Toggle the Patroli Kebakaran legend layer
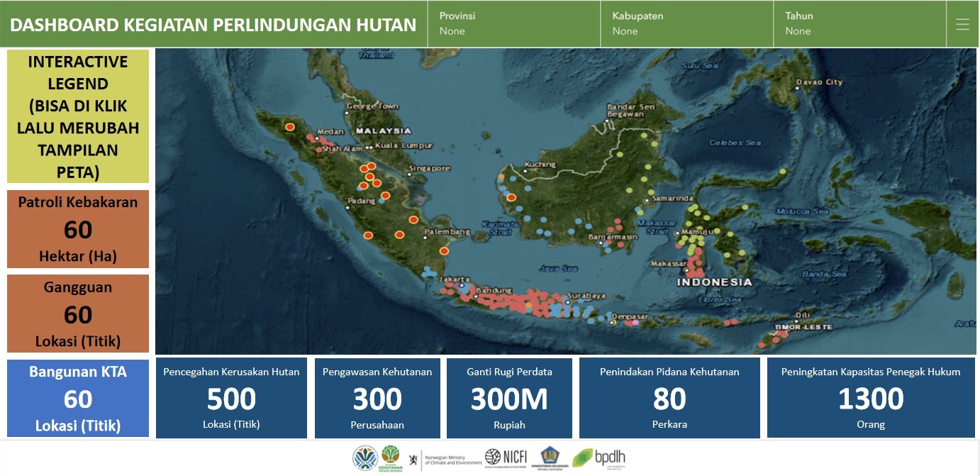Image resolution: width=980 pixels, height=476 pixels. (x=78, y=228)
